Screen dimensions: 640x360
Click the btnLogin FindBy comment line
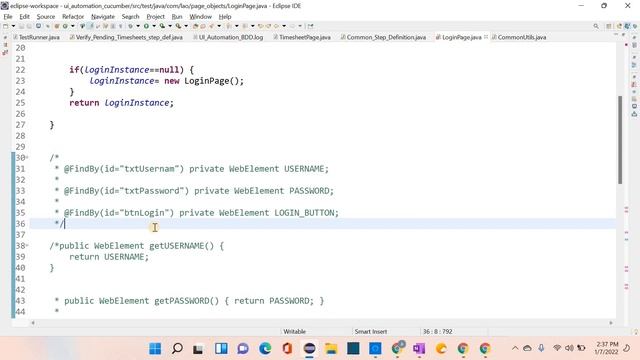pyautogui.click(x=201, y=213)
